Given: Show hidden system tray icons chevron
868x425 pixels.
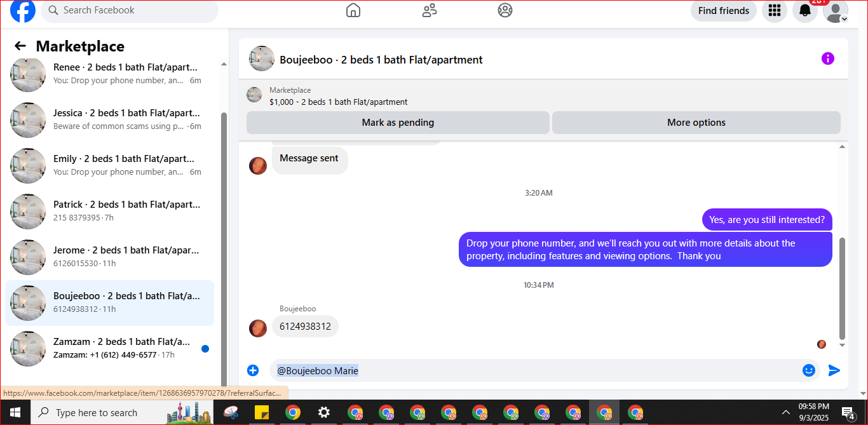Looking at the screenshot, I should click(x=786, y=412).
